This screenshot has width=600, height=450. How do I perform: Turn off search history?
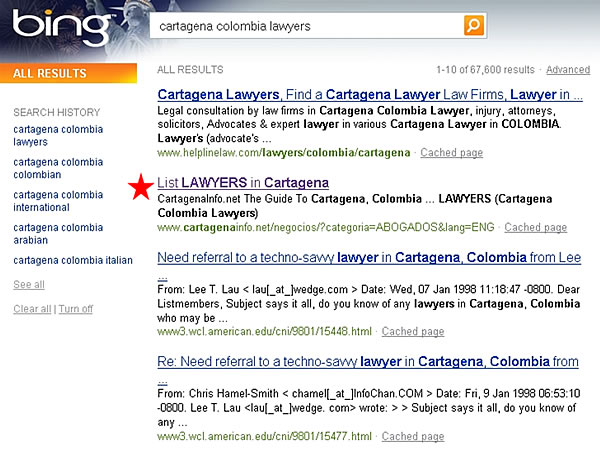click(x=76, y=309)
